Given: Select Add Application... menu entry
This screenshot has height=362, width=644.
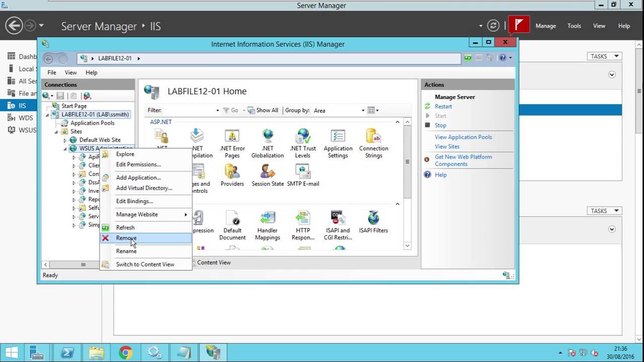Looking at the screenshot, I should (x=146, y=177).
